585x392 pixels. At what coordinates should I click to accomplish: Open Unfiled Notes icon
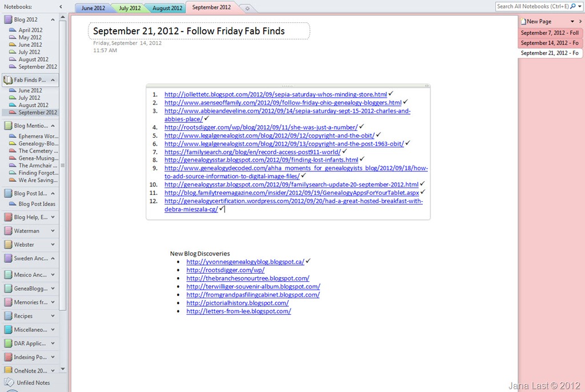click(x=9, y=383)
